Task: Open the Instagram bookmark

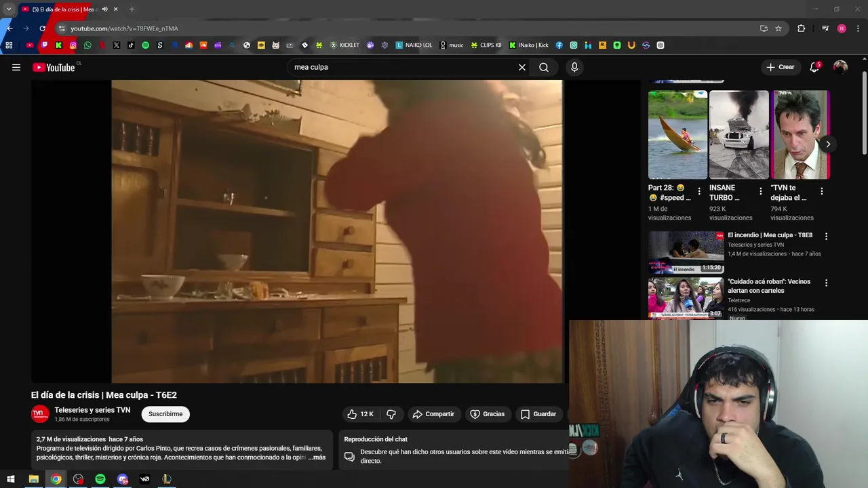Action: [x=73, y=45]
